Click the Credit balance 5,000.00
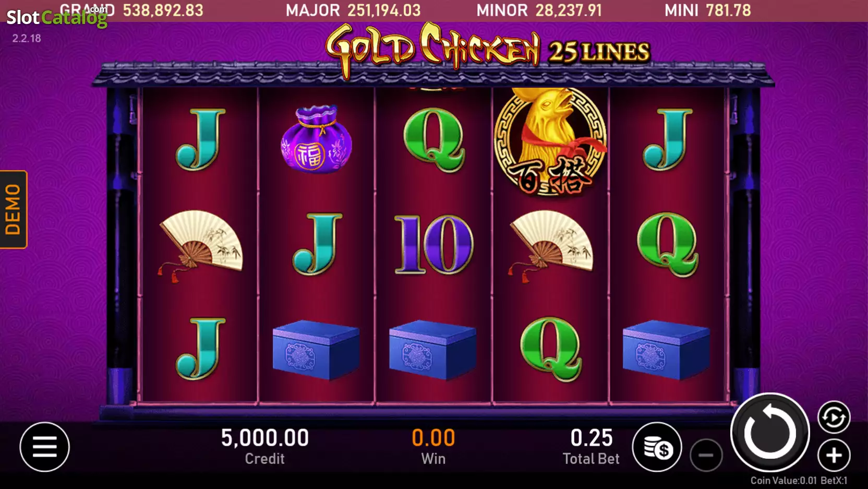The image size is (868, 489). (x=265, y=438)
